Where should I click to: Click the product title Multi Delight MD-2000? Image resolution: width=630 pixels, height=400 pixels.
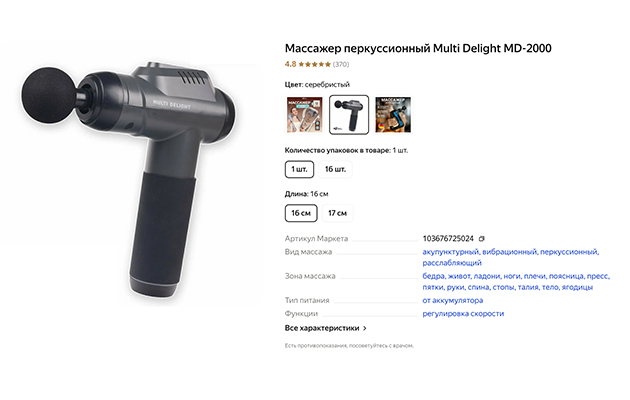(418, 48)
